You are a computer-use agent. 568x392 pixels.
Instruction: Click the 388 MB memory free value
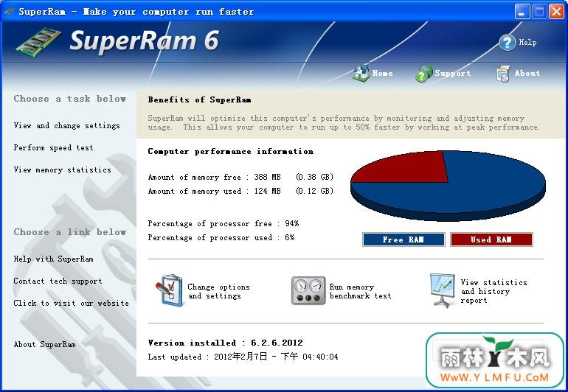tap(267, 177)
